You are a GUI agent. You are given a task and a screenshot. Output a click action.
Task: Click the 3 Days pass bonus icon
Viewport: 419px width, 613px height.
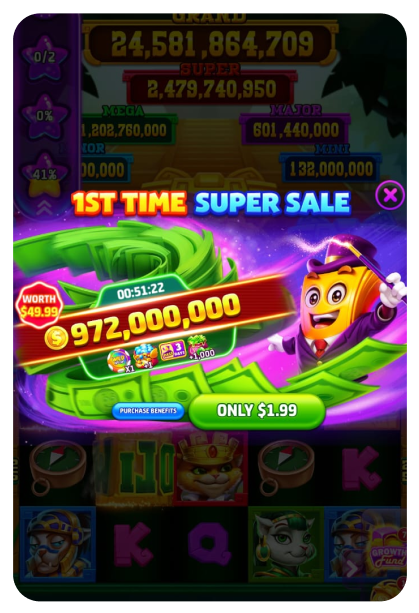point(172,350)
